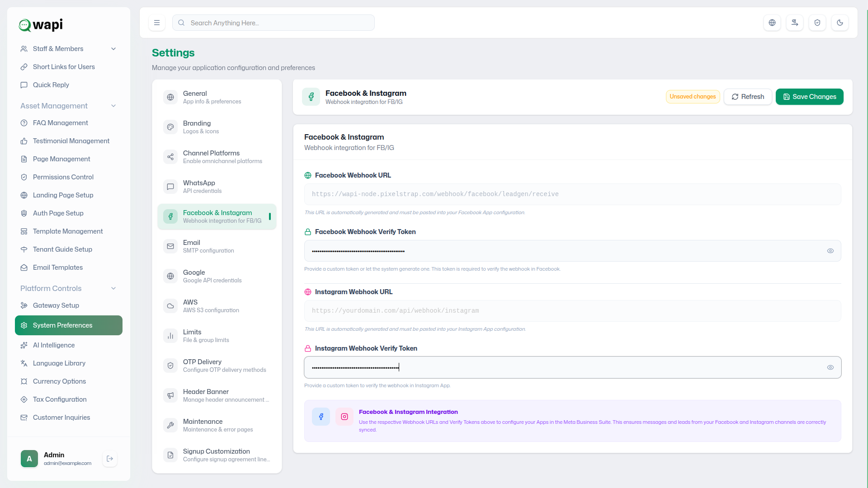Screen dimensions: 868x488
Task: Click the AI Intelligence sparkle icon
Action: tap(24, 345)
